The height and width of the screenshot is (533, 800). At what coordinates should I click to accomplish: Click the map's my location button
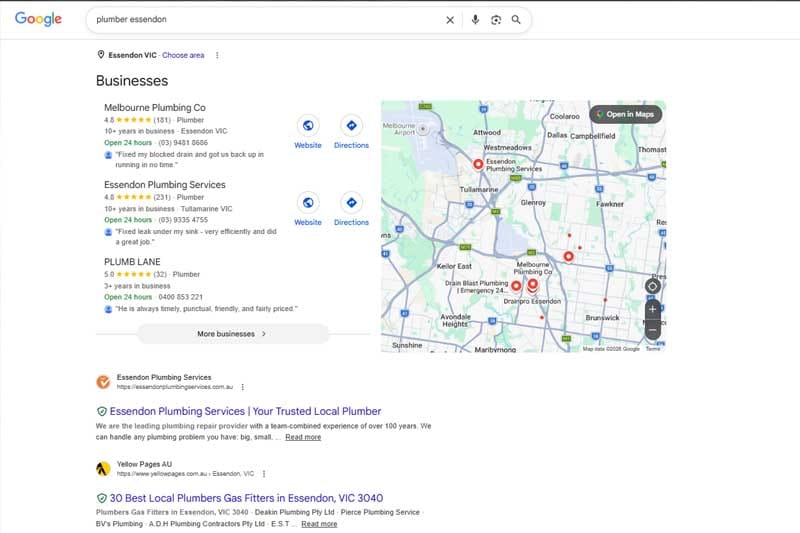(652, 286)
